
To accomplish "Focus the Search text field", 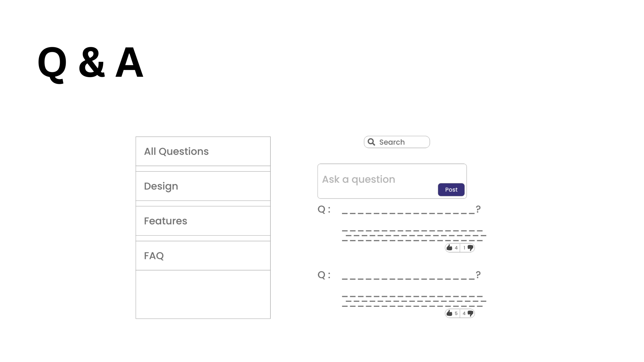I will pyautogui.click(x=397, y=142).
